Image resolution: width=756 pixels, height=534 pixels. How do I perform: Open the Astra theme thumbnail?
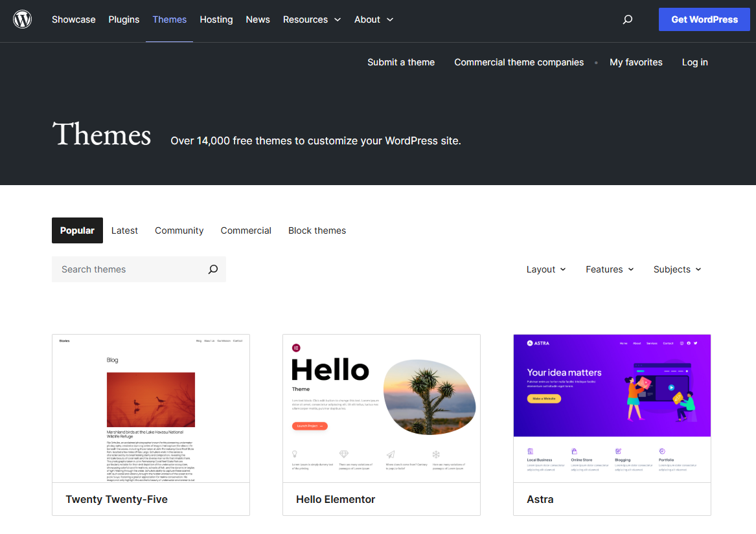(x=612, y=408)
